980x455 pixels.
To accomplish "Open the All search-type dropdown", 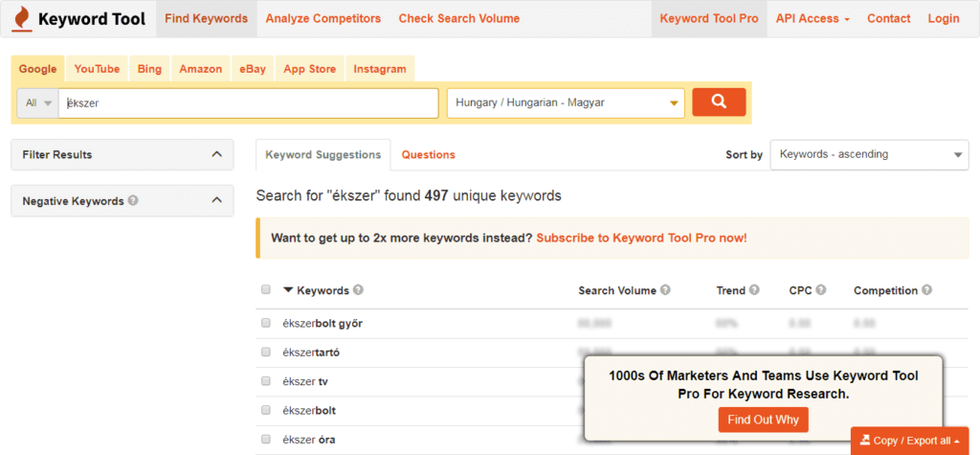I will tap(38, 103).
